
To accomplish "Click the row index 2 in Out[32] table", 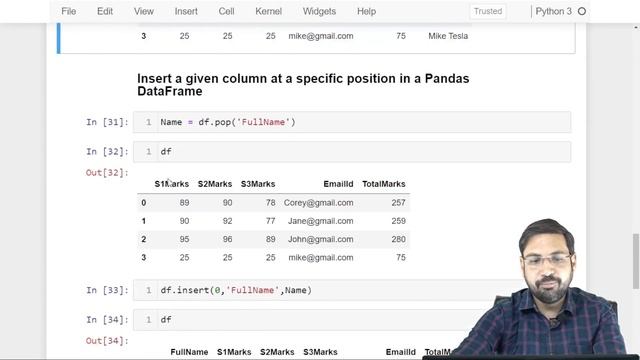I will point(144,239).
